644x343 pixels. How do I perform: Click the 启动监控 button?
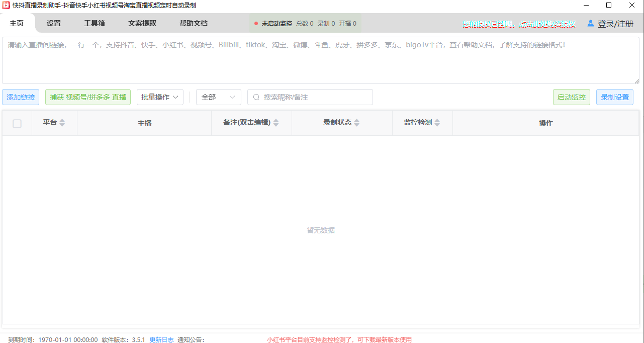(x=572, y=97)
